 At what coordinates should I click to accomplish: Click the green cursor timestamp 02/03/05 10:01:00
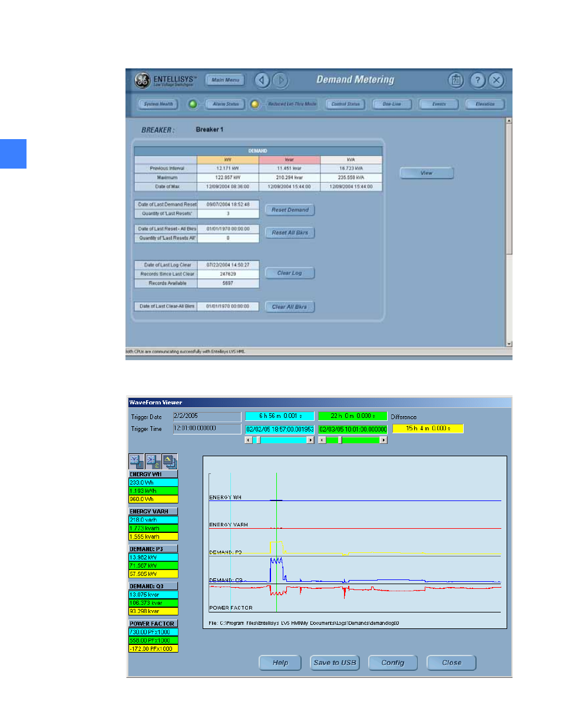pos(353,429)
